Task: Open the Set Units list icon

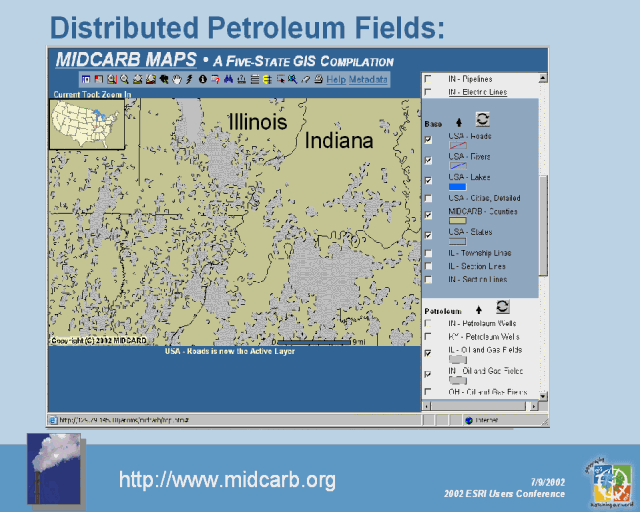Action: tap(255, 79)
